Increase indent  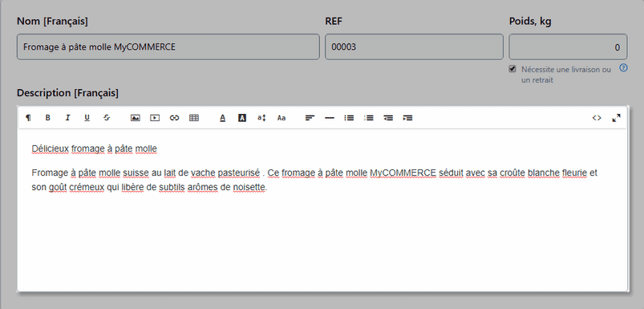tap(408, 118)
